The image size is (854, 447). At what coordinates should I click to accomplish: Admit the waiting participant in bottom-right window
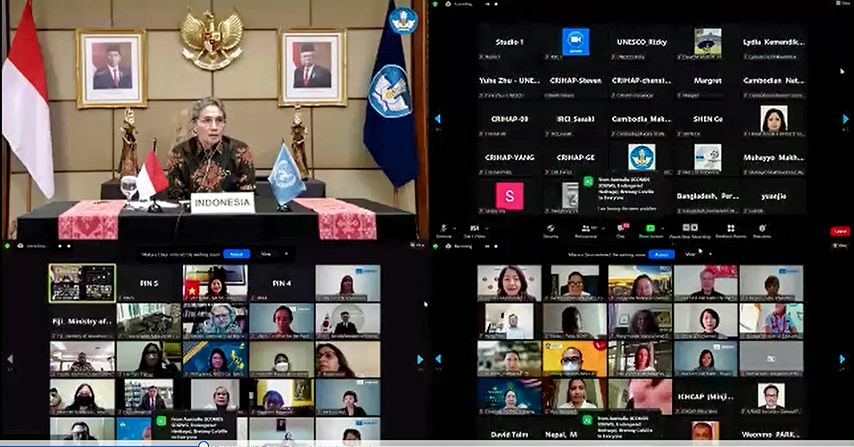660,254
